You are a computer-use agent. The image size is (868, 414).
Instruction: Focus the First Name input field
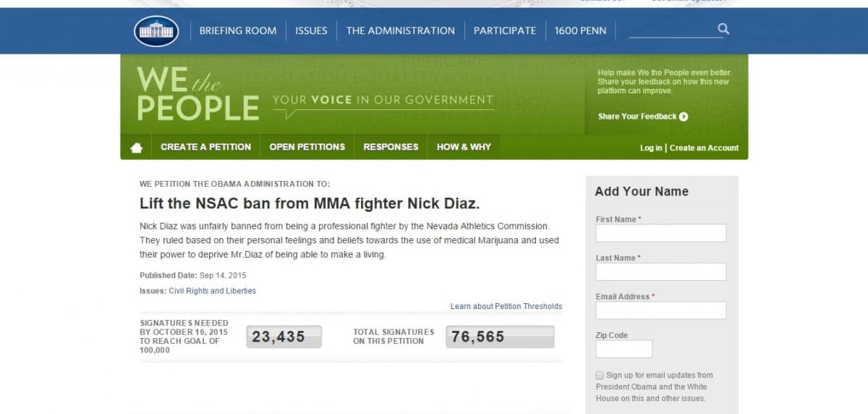tap(661, 233)
